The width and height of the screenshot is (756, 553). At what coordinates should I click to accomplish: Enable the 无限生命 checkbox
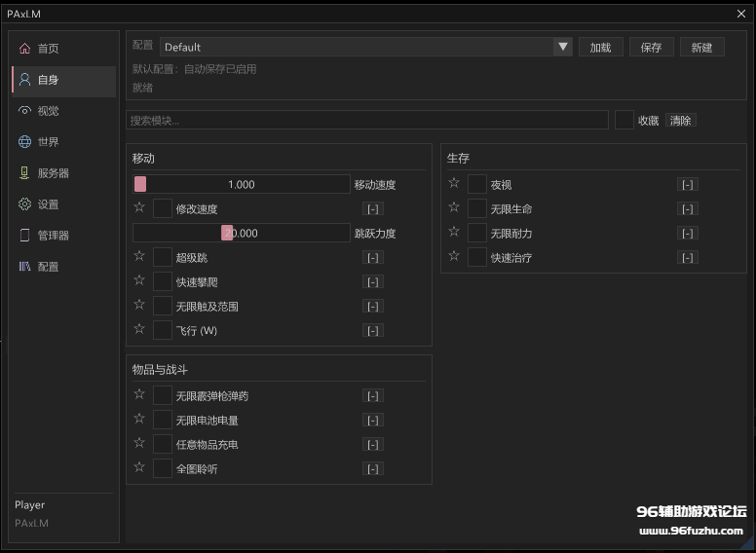pos(477,208)
